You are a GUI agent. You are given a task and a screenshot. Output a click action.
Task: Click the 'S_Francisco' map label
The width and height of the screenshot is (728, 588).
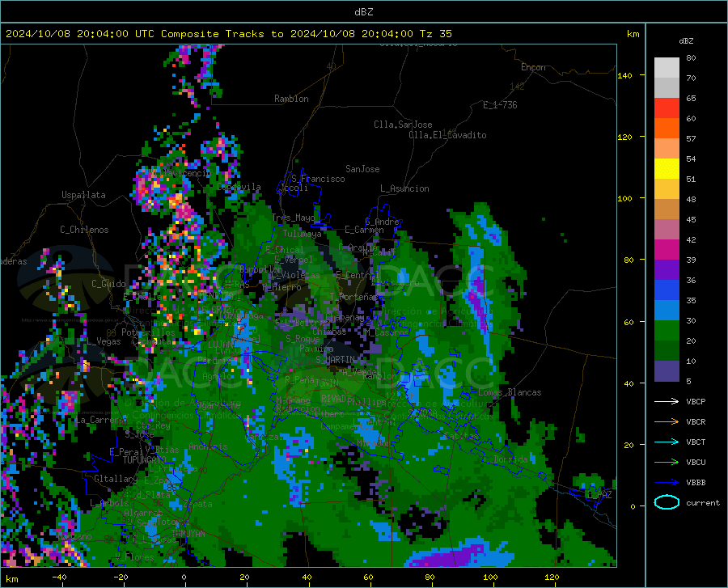[x=318, y=179]
